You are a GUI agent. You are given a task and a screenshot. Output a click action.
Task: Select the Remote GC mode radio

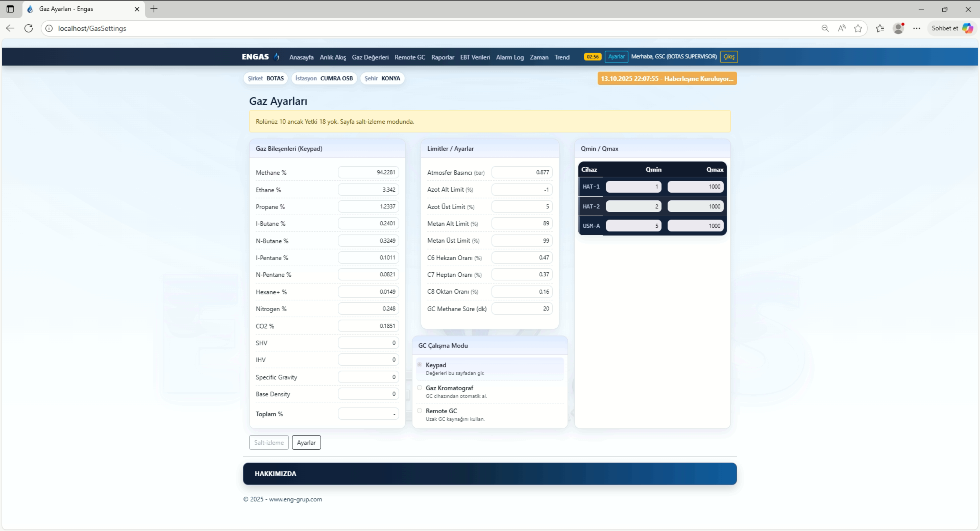click(x=420, y=410)
